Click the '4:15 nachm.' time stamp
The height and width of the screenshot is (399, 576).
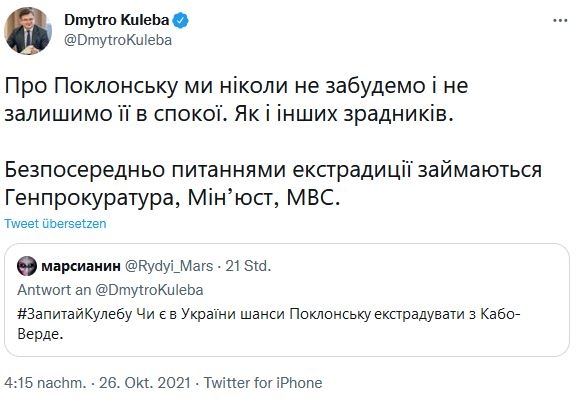tap(45, 382)
